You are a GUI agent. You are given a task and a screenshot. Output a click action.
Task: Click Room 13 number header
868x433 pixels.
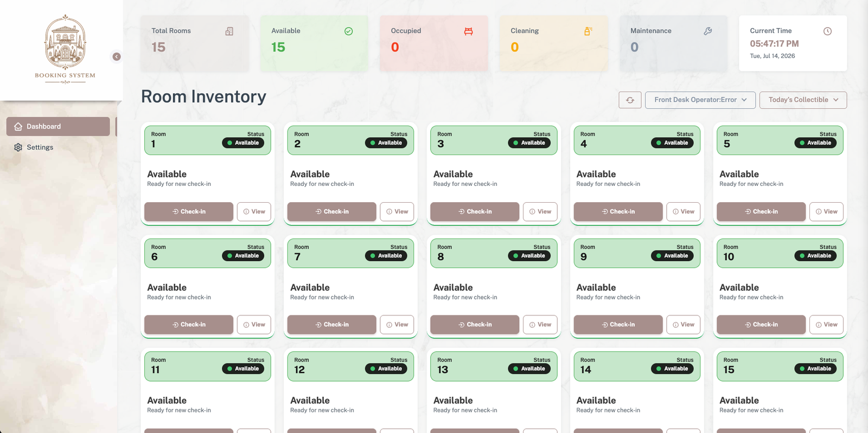pos(443,370)
